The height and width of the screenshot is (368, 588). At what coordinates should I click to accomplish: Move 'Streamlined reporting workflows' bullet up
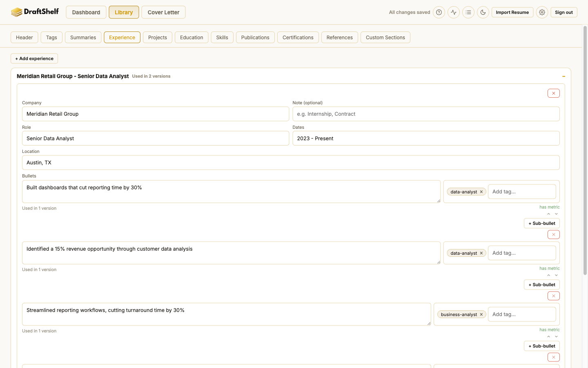[x=548, y=337]
